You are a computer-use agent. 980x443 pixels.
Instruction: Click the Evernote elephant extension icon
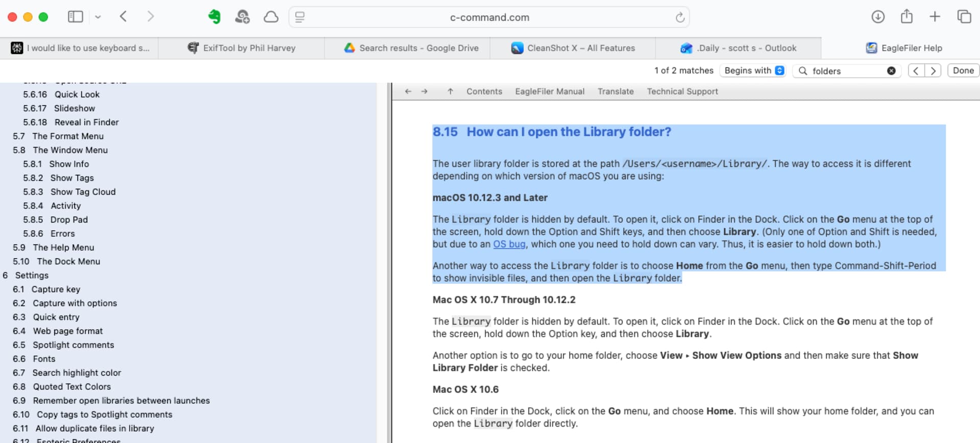214,17
